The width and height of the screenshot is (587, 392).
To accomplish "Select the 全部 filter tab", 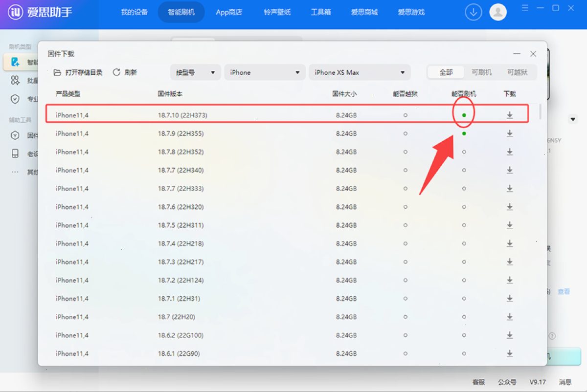I will pyautogui.click(x=446, y=72).
